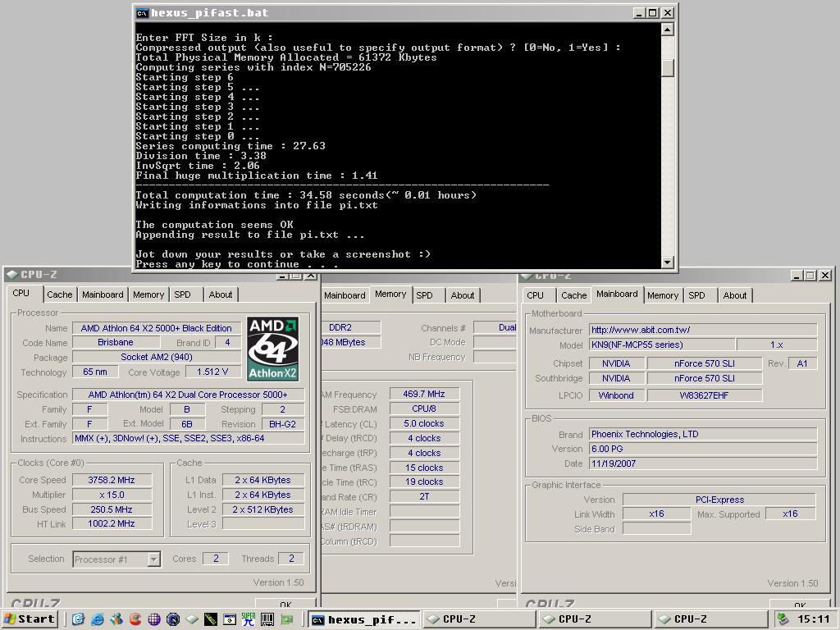The width and height of the screenshot is (840, 630).
Task: Click the Model field 'KN9(NF-MCP55 series)'
Action: pos(662,345)
